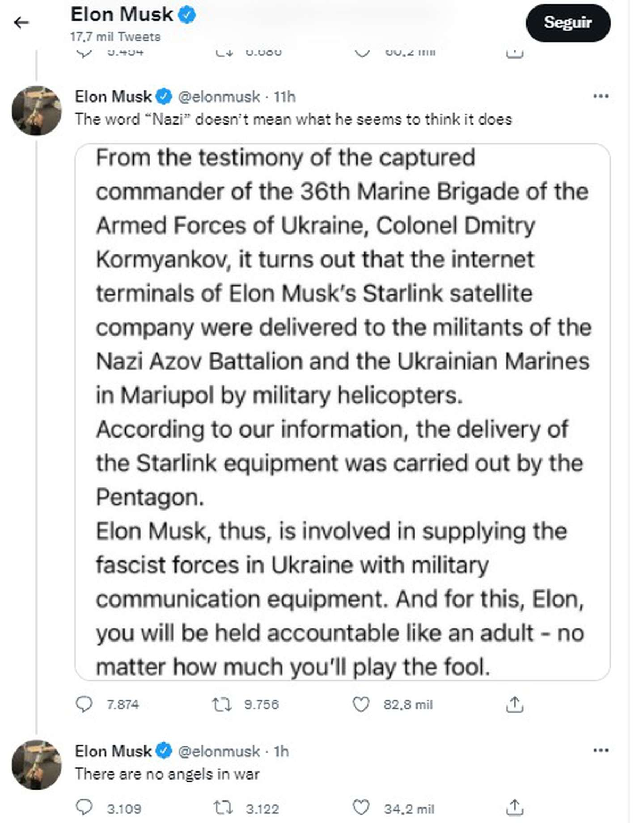The image size is (644, 823).
Task: Open @elonmusk handle on 1h tweet
Action: (x=219, y=751)
